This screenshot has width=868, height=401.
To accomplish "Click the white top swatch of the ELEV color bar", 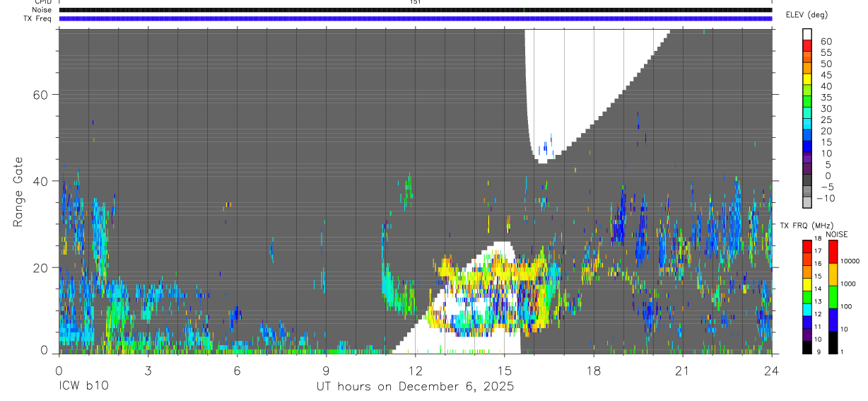I will tap(807, 35).
